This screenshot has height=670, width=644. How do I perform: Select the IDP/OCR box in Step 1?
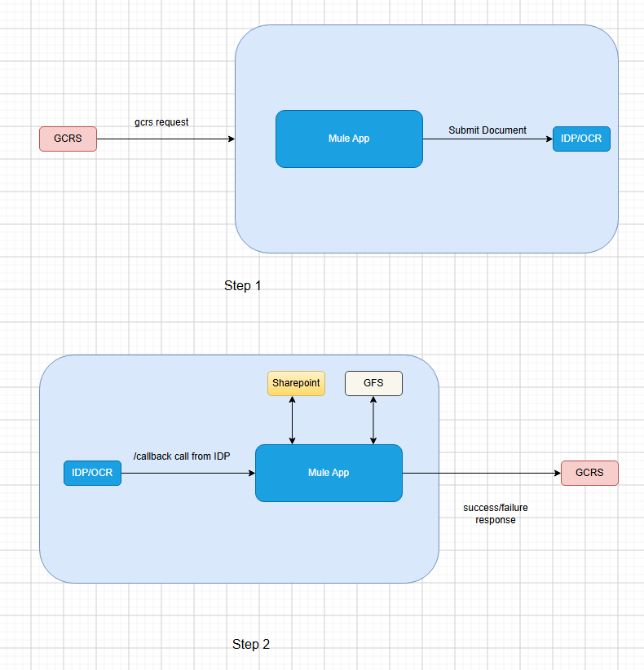581,139
